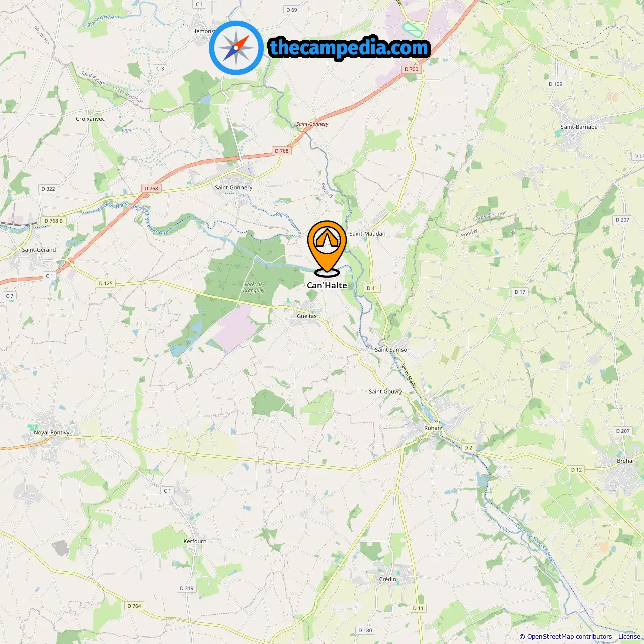Click the D 768 road shield near Saint-Gonnery
This screenshot has height=644, width=644.
(x=282, y=151)
